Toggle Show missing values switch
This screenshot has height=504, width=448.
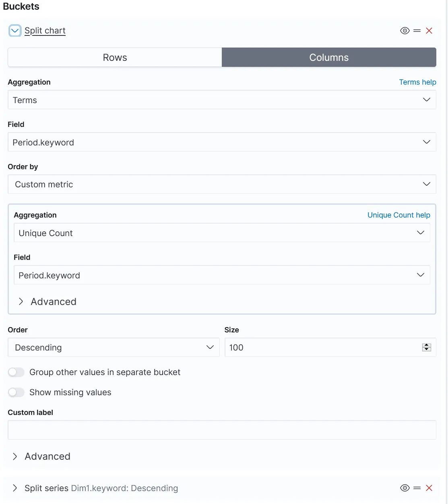(16, 392)
